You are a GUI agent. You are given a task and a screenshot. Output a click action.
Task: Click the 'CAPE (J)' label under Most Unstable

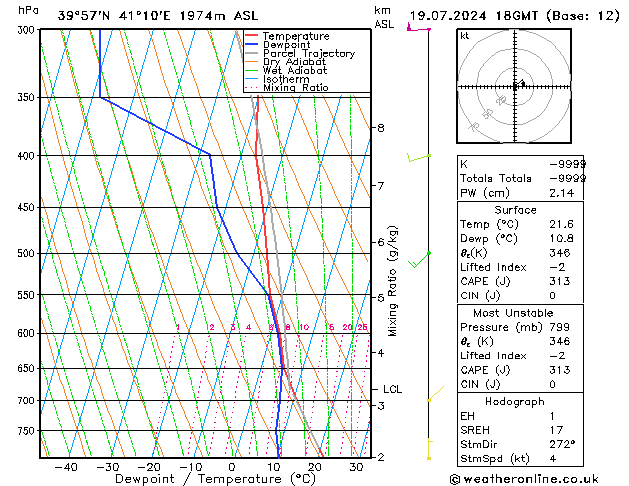click(485, 370)
